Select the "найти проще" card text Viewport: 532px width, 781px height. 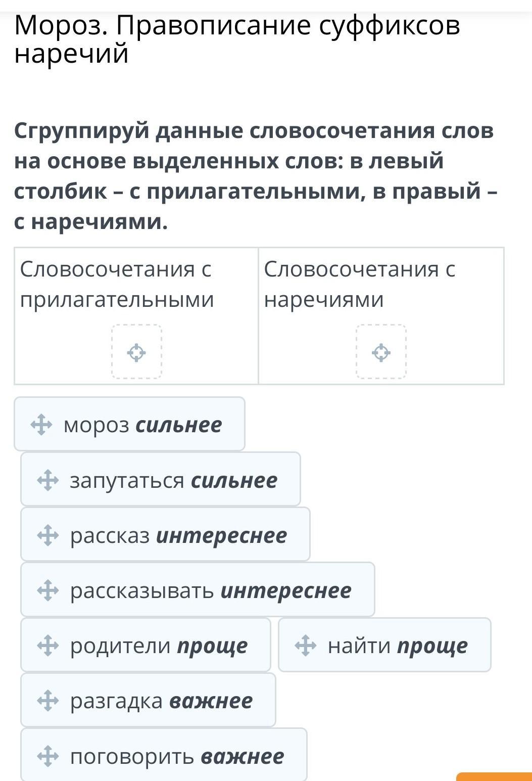coord(398,646)
